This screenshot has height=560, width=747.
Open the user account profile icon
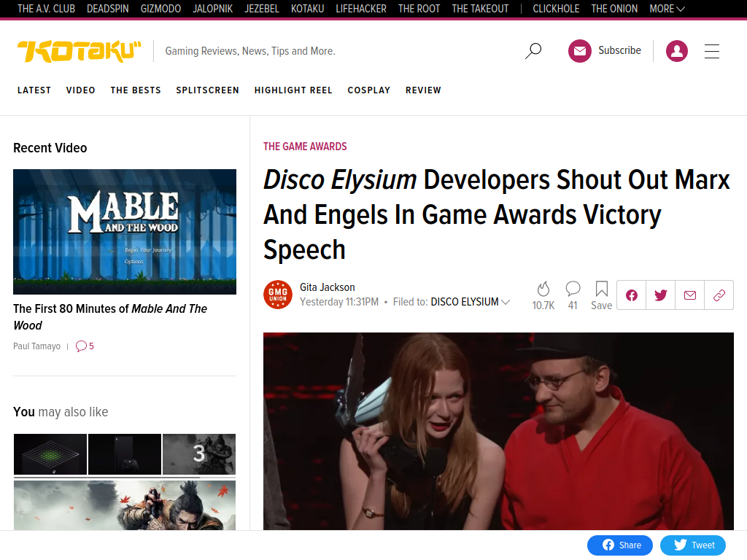(676, 50)
